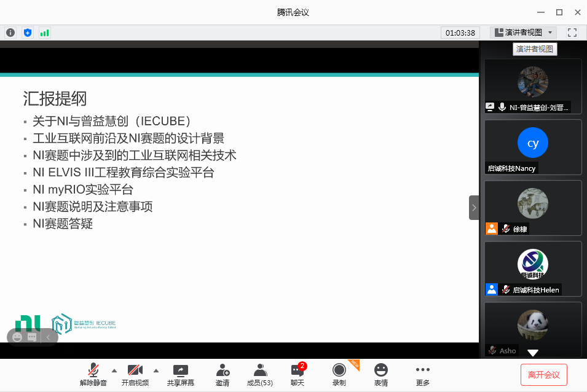Expand video options arrow beside 开启视频
The height and width of the screenshot is (392, 587).
[156, 370]
